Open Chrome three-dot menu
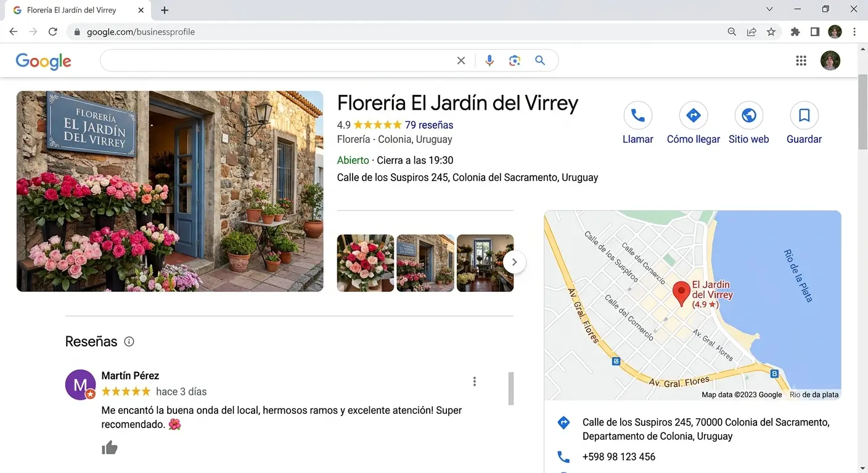The width and height of the screenshot is (868, 473). click(x=854, y=32)
